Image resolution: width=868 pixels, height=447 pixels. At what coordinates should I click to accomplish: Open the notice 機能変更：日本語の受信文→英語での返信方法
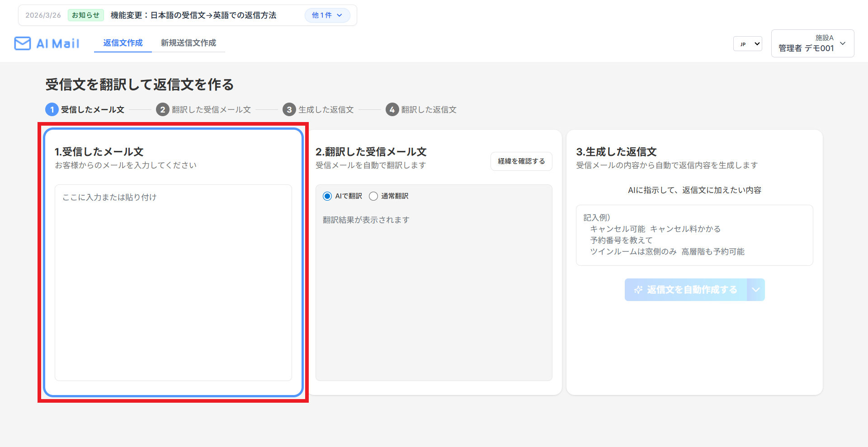tap(193, 15)
